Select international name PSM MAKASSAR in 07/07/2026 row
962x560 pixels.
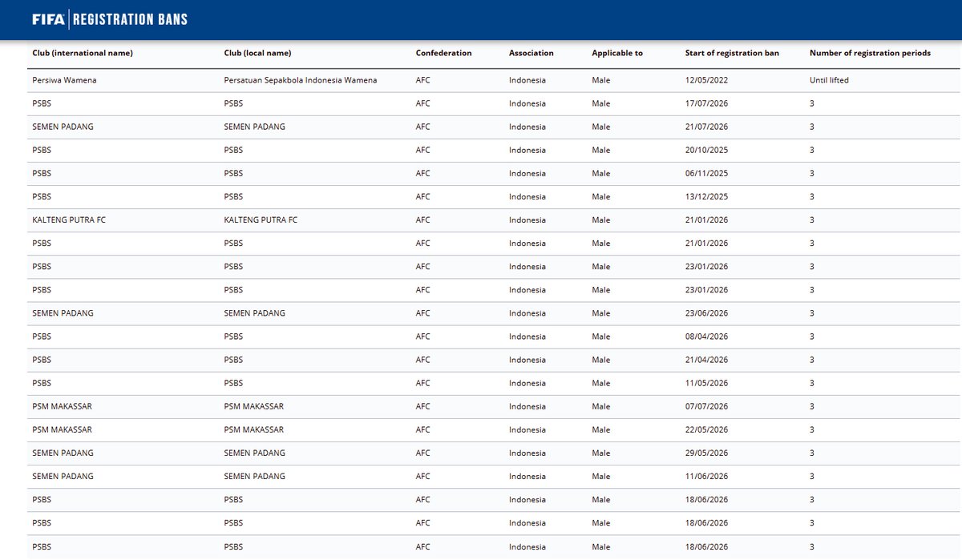(62, 406)
